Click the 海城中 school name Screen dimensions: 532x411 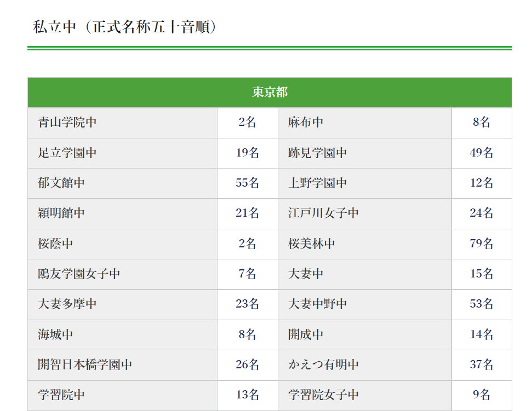coord(55,334)
